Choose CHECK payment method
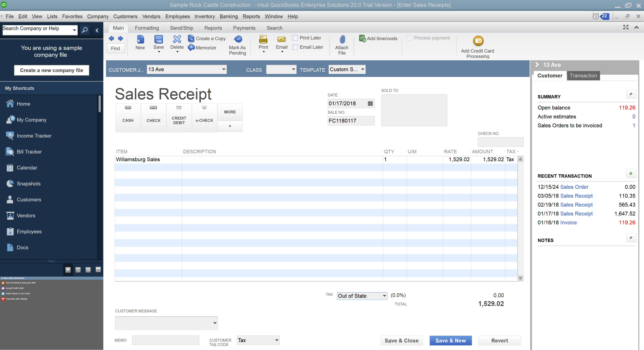 [153, 118]
